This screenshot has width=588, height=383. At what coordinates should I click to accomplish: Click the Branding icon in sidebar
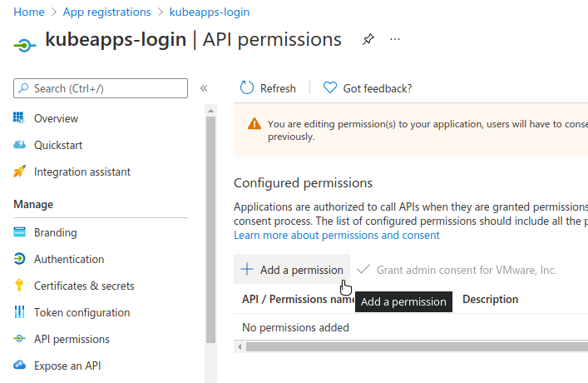pos(19,232)
